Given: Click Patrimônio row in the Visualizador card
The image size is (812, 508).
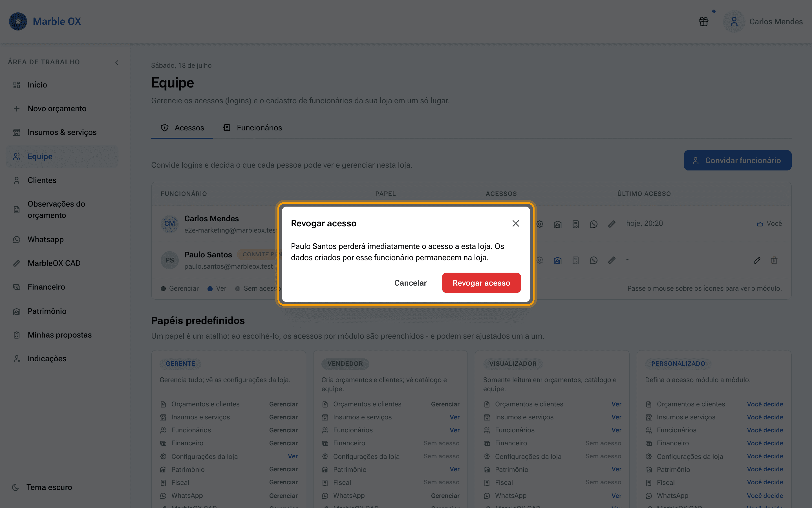Looking at the screenshot, I should (x=552, y=469).
